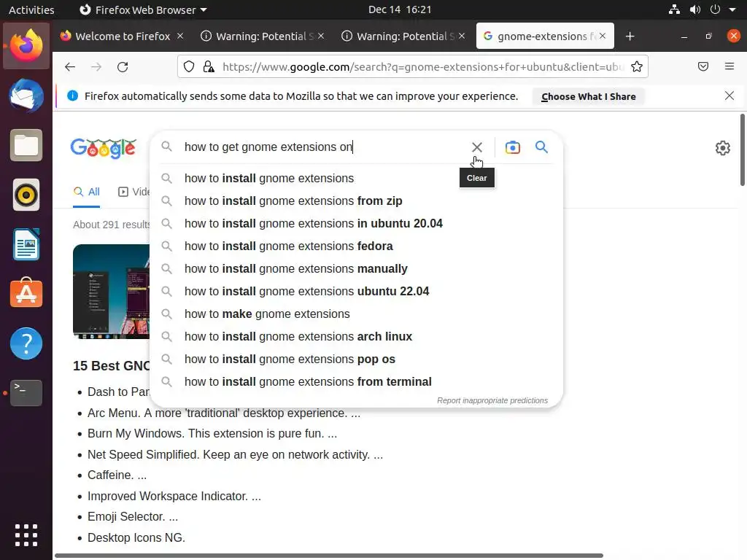This screenshot has height=560, width=747.
Task: Close the gnome-extensions tab
Action: 603,36
